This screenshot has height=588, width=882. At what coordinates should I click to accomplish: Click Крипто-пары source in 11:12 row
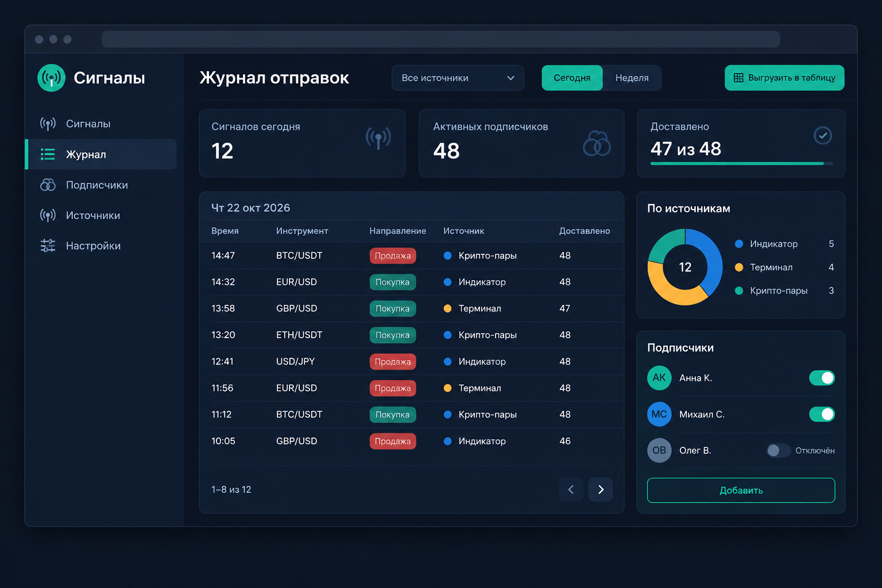pyautogui.click(x=488, y=415)
